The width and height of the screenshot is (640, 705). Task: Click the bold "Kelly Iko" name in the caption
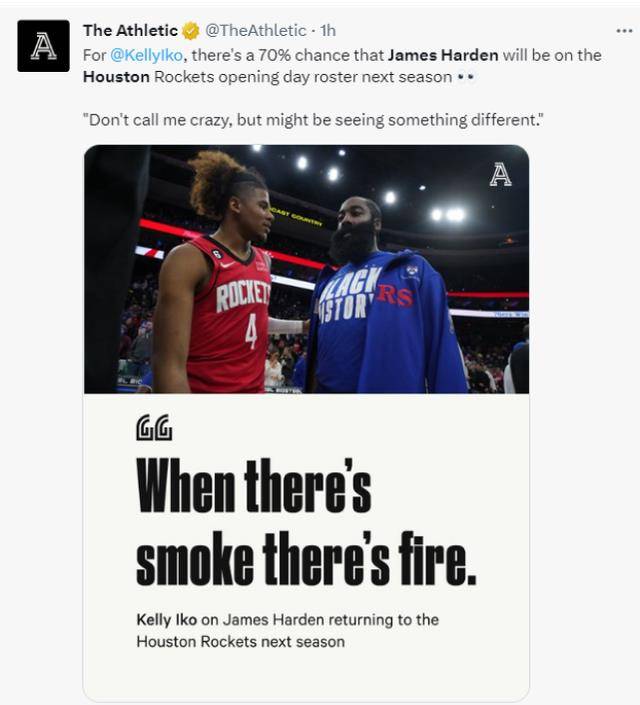pos(166,620)
